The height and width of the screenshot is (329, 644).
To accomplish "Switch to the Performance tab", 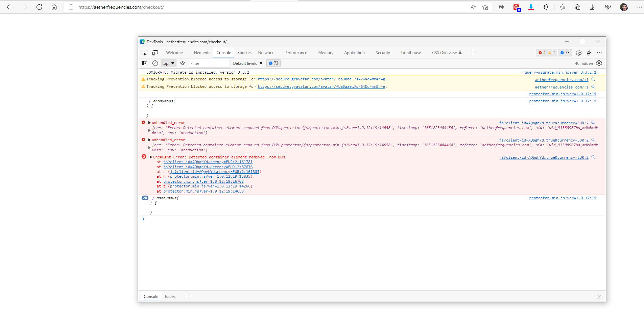I will (x=296, y=53).
